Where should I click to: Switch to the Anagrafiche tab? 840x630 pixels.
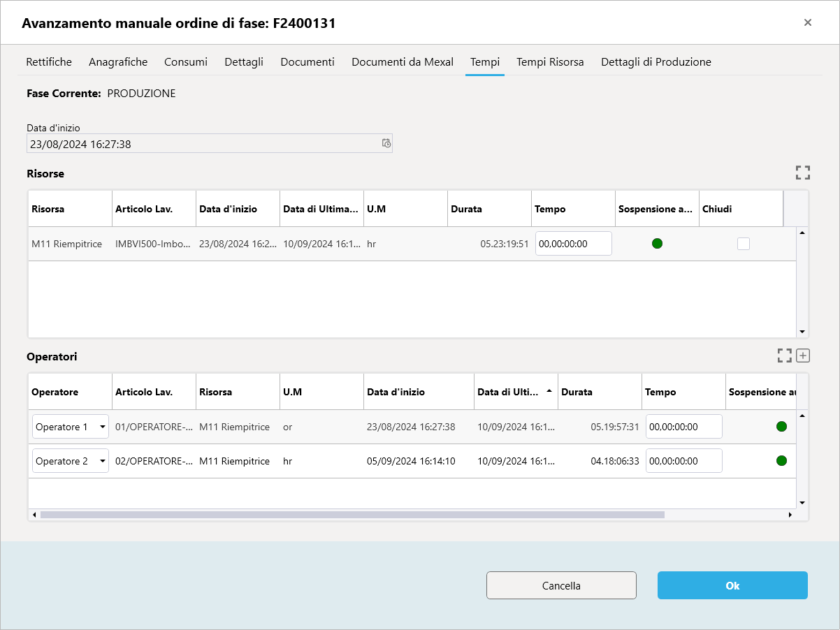point(118,61)
